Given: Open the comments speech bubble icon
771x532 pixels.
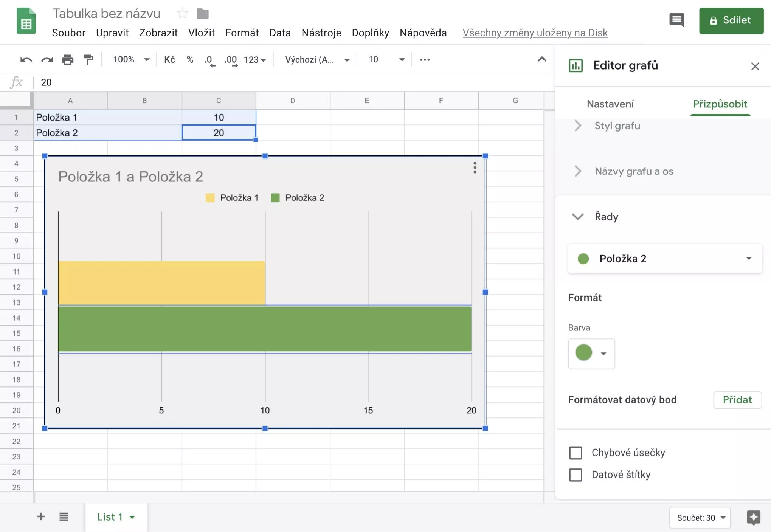Looking at the screenshot, I should [676, 20].
